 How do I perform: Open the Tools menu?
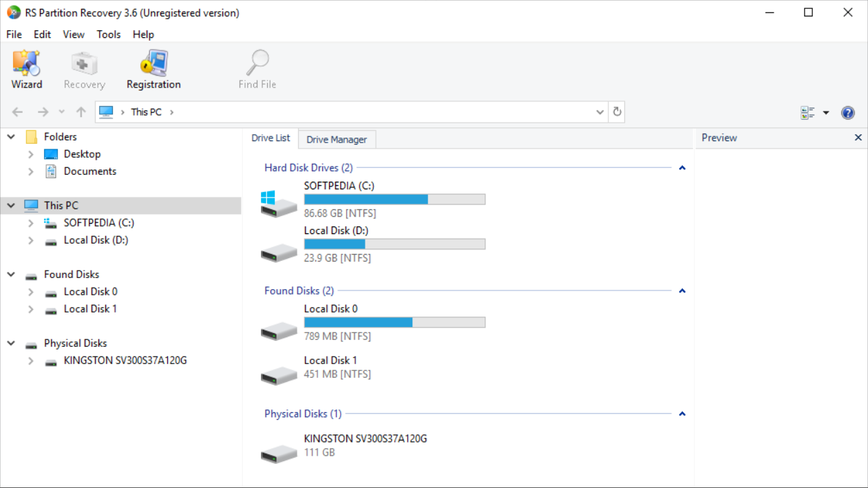[x=109, y=34]
